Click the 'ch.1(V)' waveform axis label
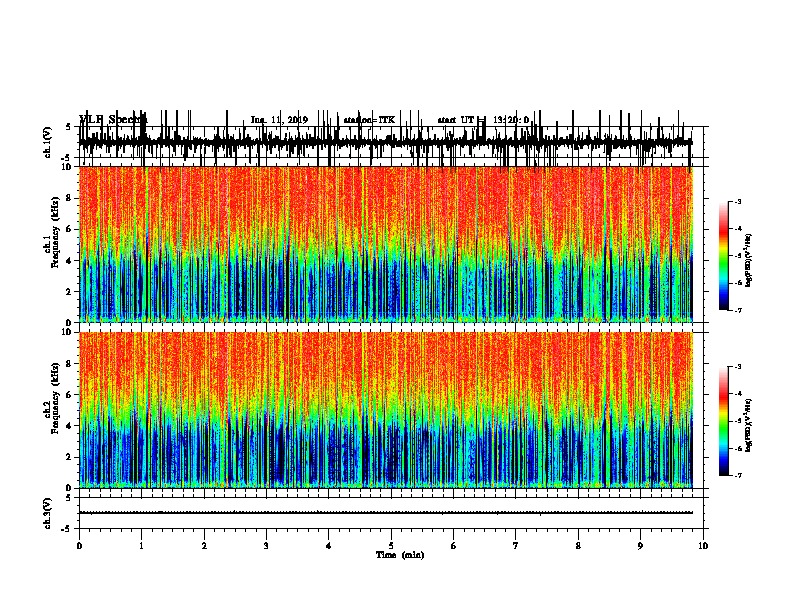792x612 pixels. 48,142
